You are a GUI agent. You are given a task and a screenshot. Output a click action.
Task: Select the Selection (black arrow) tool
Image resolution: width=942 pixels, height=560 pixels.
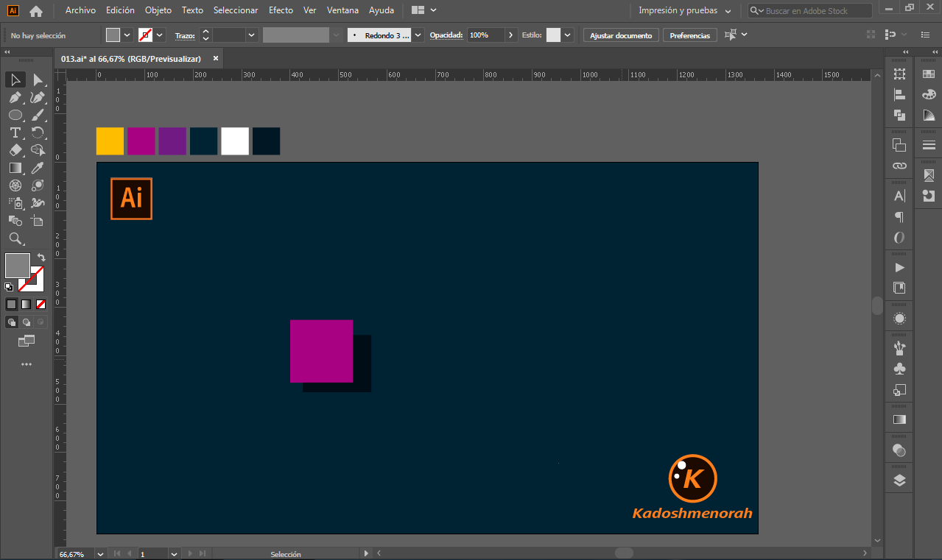click(x=15, y=79)
